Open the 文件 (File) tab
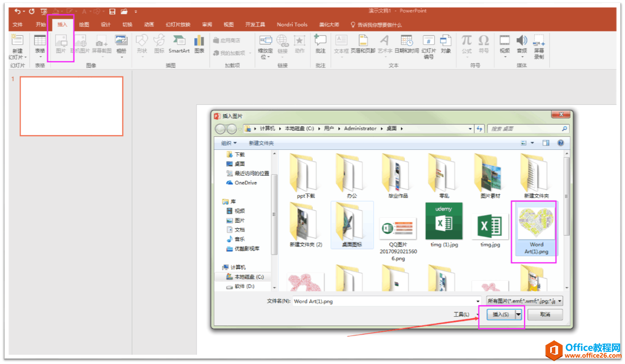Image resolution: width=625 pixels, height=364 pixels. click(x=18, y=24)
